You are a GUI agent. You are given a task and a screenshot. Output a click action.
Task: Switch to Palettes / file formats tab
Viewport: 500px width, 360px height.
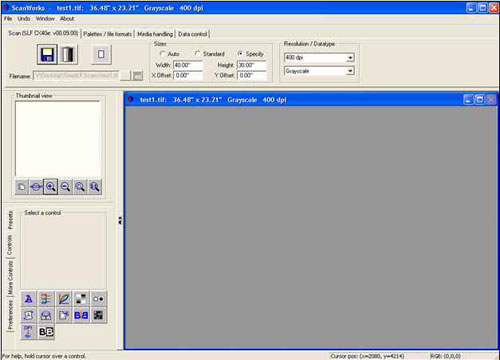point(107,34)
